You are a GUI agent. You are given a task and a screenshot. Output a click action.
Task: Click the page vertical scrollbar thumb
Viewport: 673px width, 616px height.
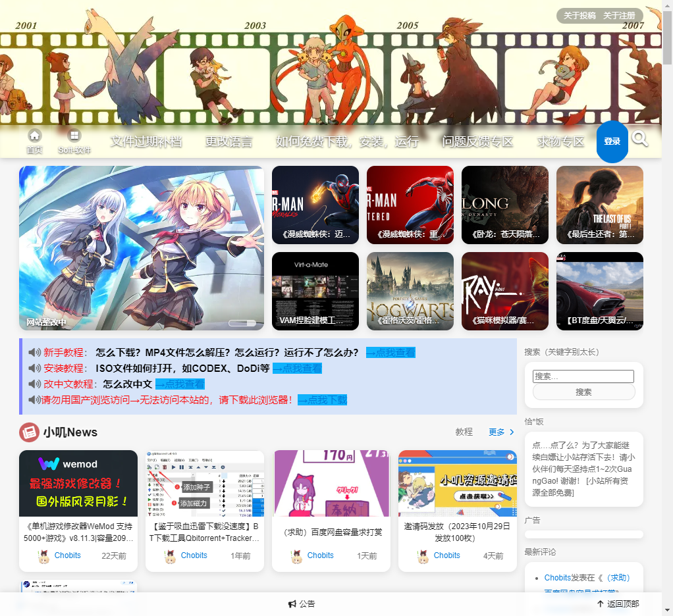[x=668, y=38]
